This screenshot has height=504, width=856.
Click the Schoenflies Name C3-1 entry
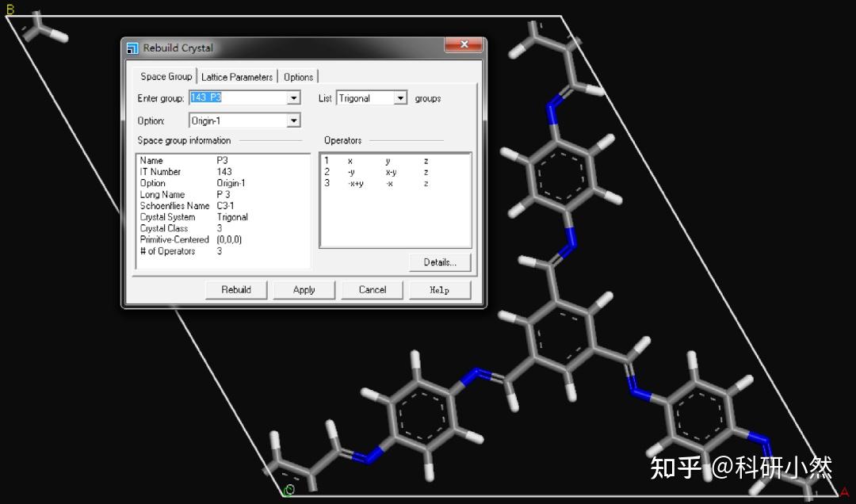[x=190, y=205]
